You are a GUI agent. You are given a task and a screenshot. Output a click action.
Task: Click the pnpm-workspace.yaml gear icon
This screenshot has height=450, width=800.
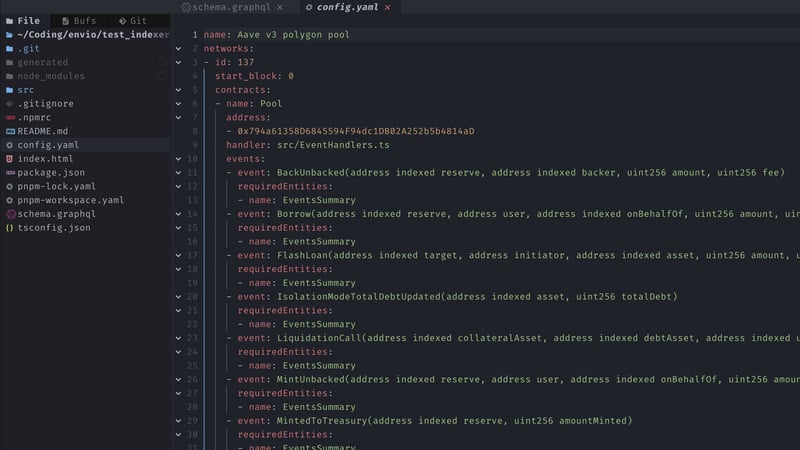point(9,200)
